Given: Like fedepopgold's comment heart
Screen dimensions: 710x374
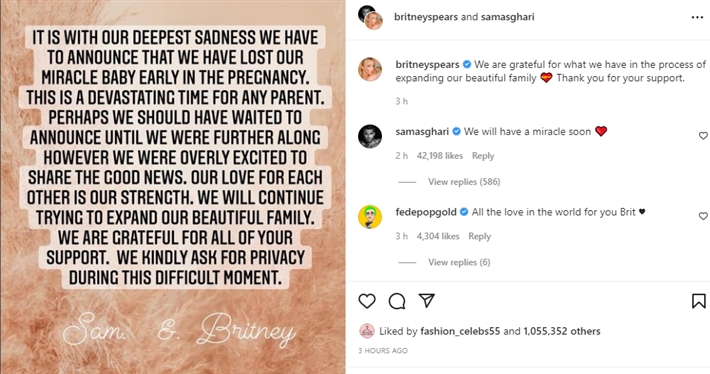Looking at the screenshot, I should point(703,216).
